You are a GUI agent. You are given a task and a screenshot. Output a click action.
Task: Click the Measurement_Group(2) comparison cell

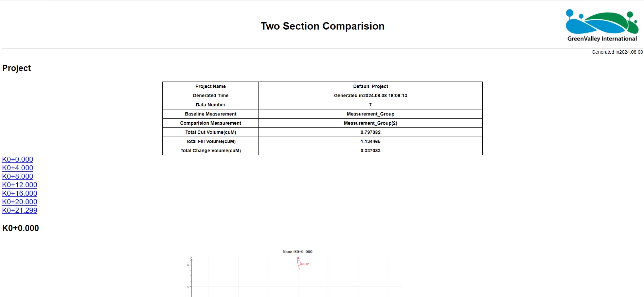(x=370, y=123)
